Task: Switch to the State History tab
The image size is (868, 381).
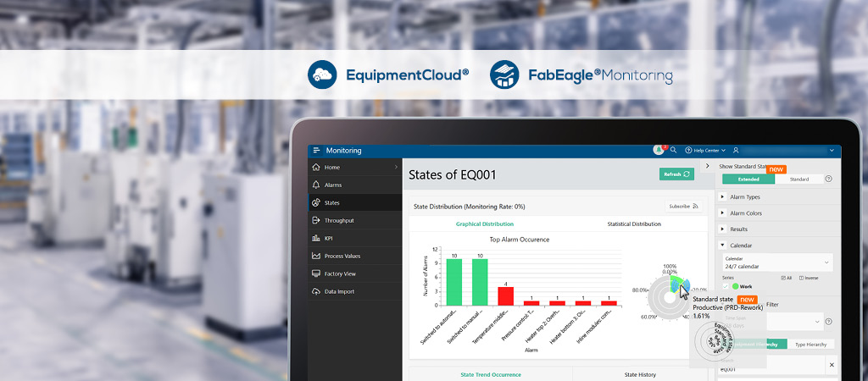Action: [640, 374]
